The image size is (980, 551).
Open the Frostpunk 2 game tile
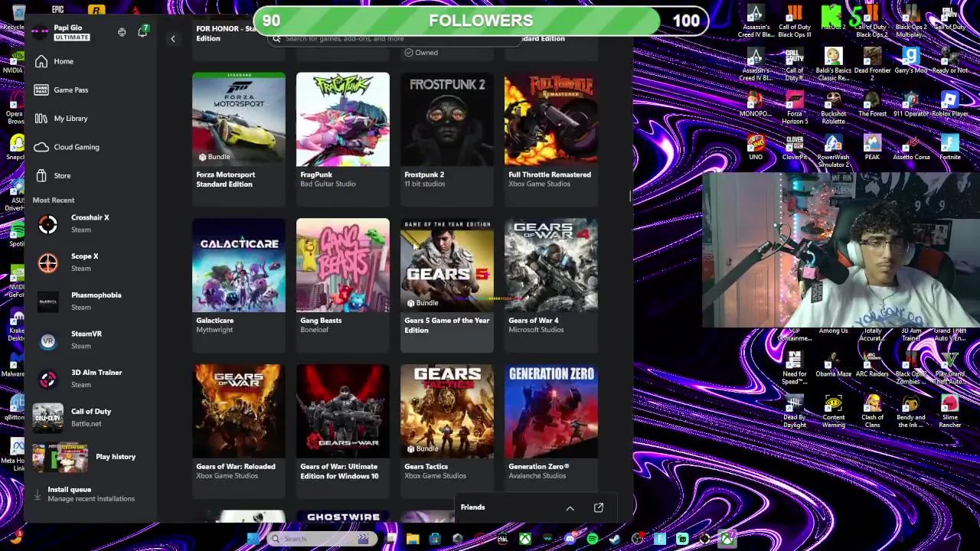click(447, 139)
